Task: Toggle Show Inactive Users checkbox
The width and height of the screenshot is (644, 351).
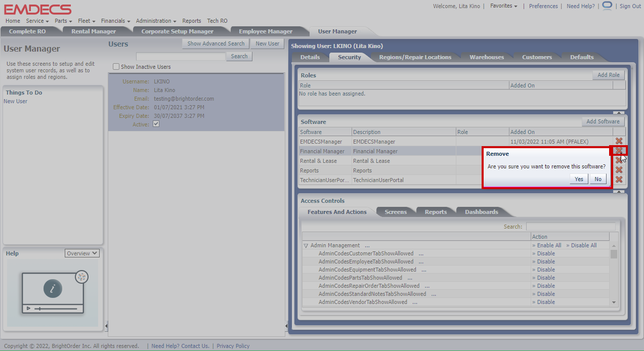Action: (116, 67)
